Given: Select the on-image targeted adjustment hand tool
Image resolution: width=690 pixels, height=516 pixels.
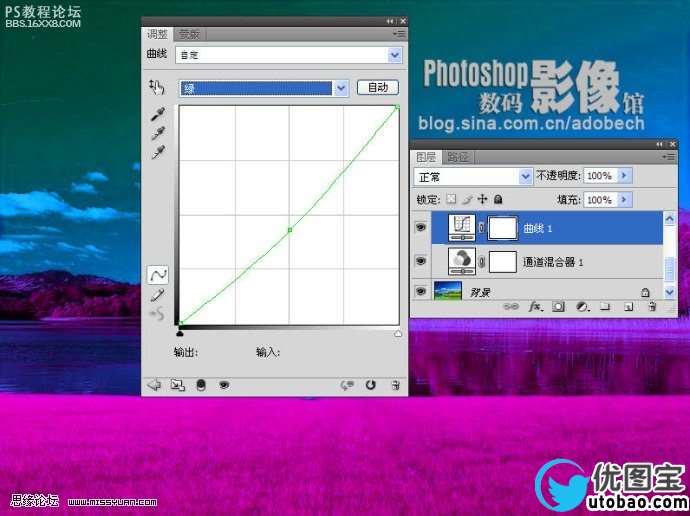Looking at the screenshot, I should [x=157, y=87].
